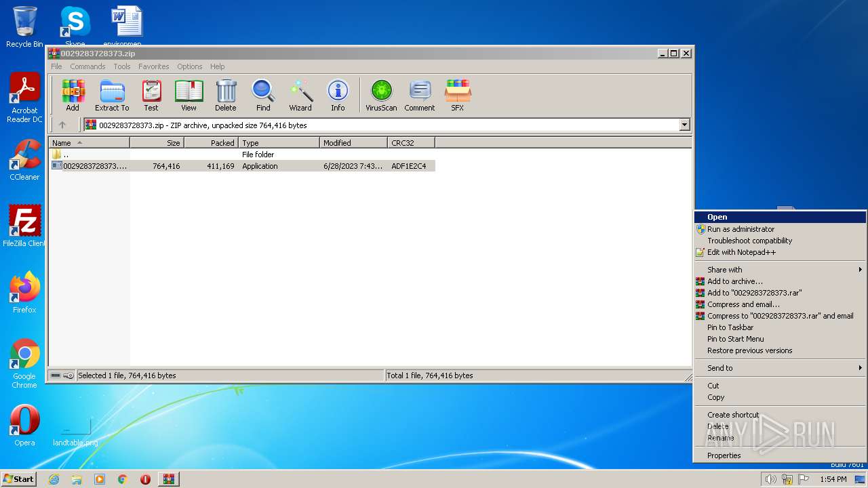The width and height of the screenshot is (868, 488).
Task: Open the Options menu
Action: [x=190, y=66]
